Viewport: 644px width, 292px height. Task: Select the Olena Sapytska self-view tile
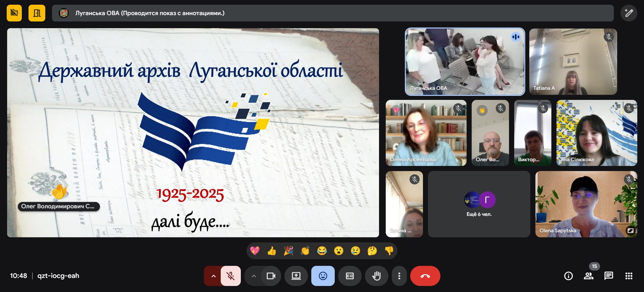coord(586,204)
